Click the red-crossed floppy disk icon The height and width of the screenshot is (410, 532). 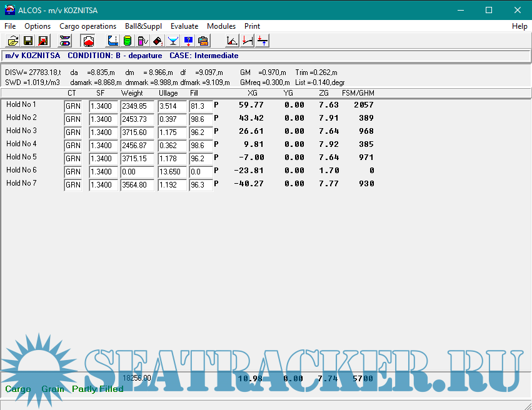point(43,41)
